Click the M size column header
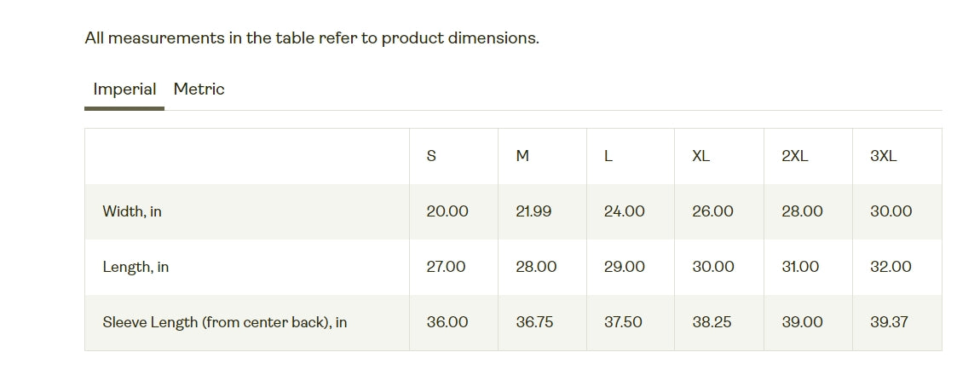 tap(522, 156)
